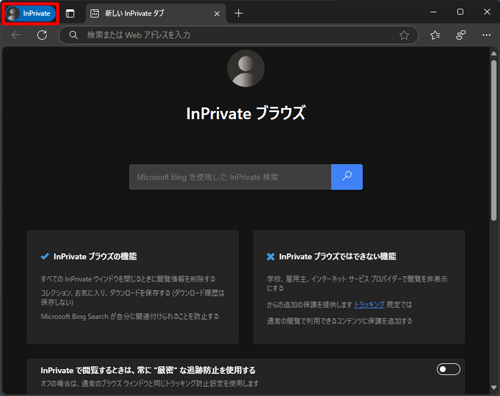
Task: Maximize the browser window
Action: click(x=460, y=12)
